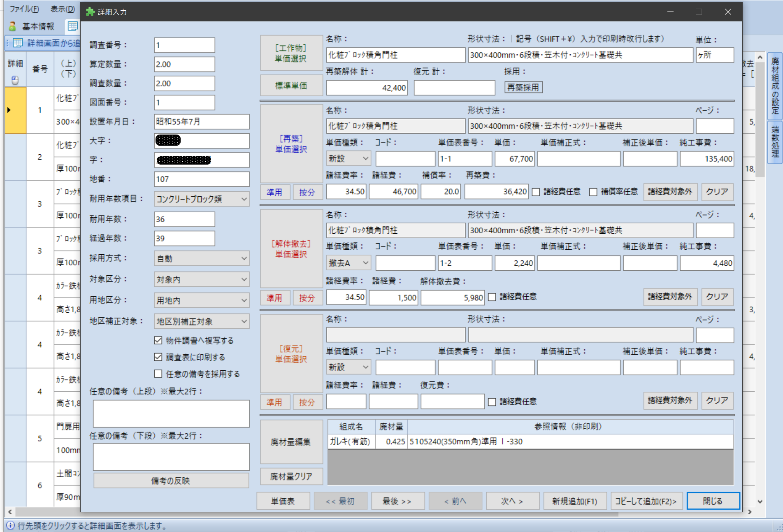Click コピーして追加(F2)> button
The width and height of the screenshot is (783, 532).
click(x=646, y=501)
